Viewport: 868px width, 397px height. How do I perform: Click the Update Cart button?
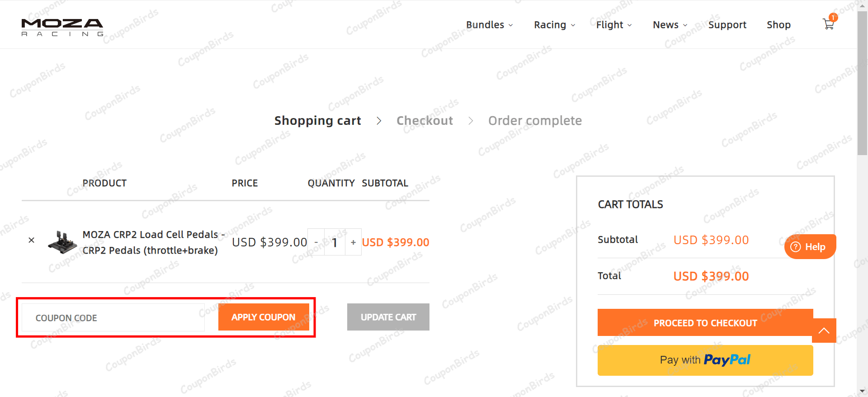point(388,317)
